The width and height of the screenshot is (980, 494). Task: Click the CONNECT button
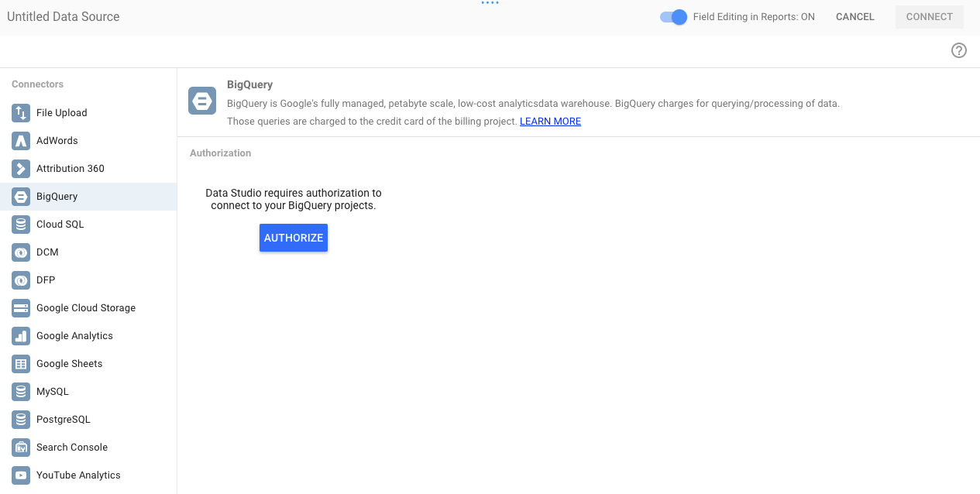click(930, 17)
